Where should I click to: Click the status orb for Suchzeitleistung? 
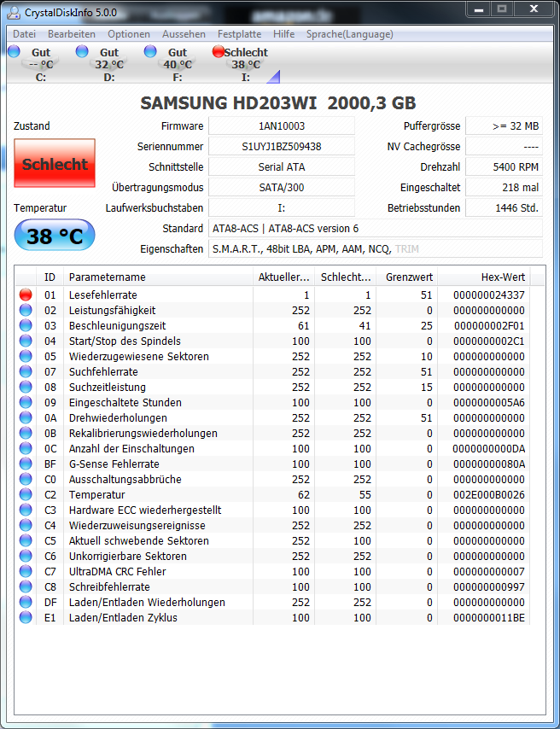coord(26,387)
